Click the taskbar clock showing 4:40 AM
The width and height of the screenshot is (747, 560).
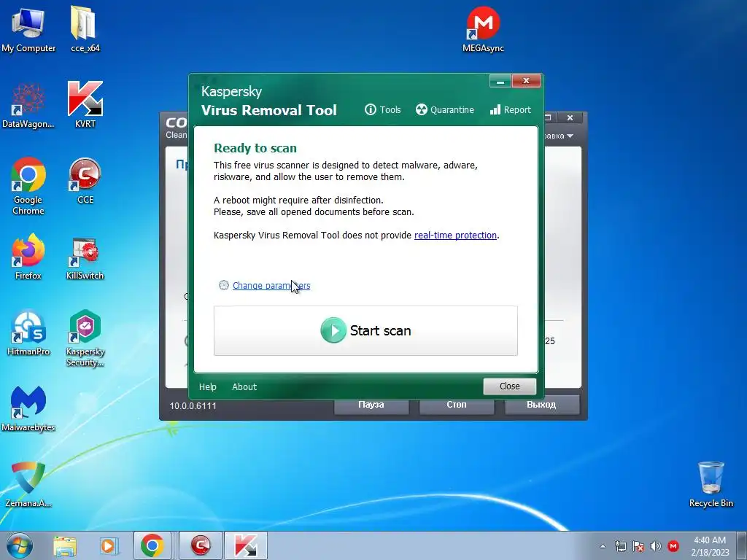coord(710,545)
